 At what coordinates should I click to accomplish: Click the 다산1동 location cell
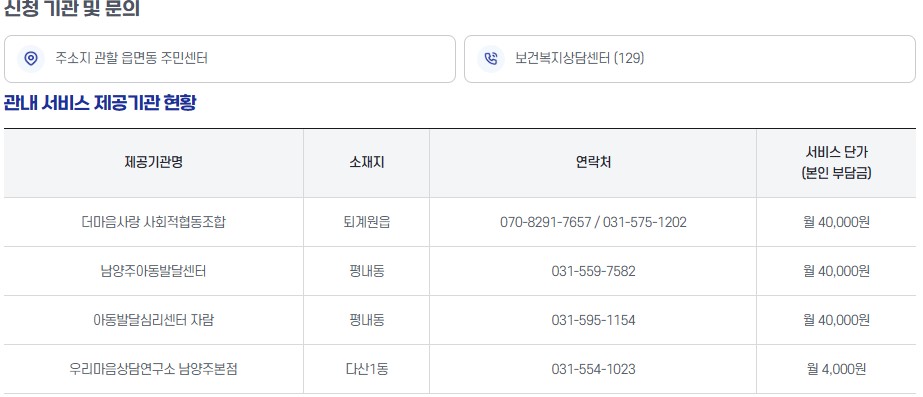coord(367,369)
